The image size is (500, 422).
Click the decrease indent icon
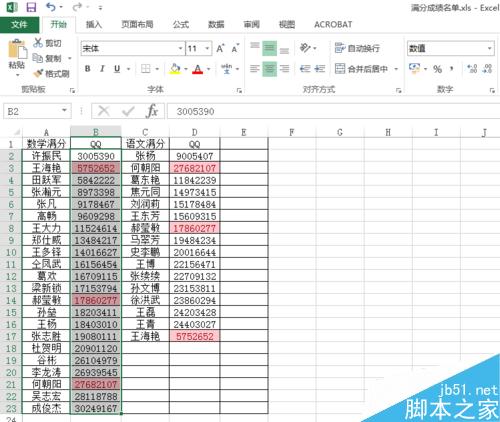pos(305,69)
